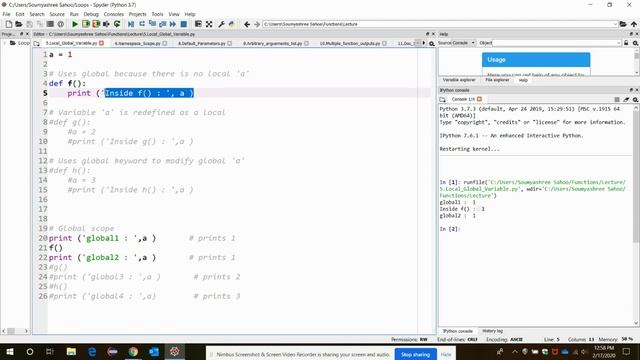Open the Debug menu

pyautogui.click(x=91, y=14)
